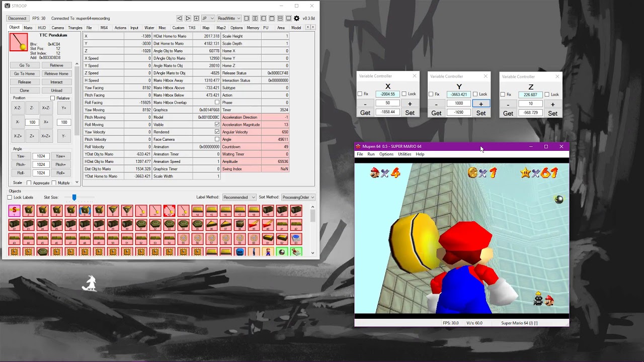Select the triangular object in slot 8

point(113,211)
